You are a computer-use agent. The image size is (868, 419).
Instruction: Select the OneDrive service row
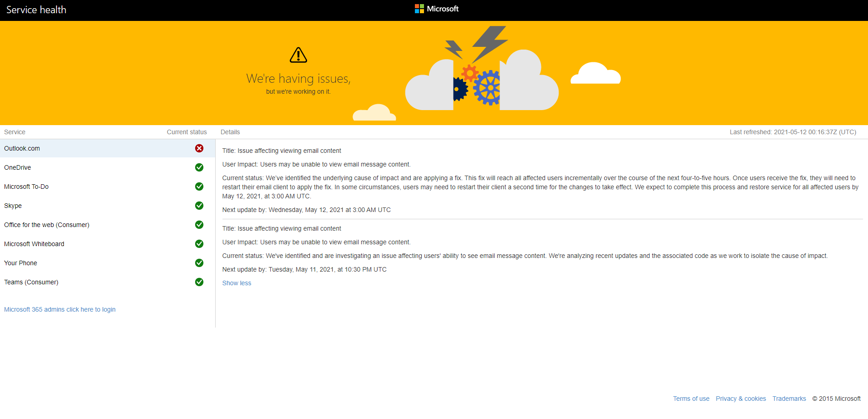[68, 167]
